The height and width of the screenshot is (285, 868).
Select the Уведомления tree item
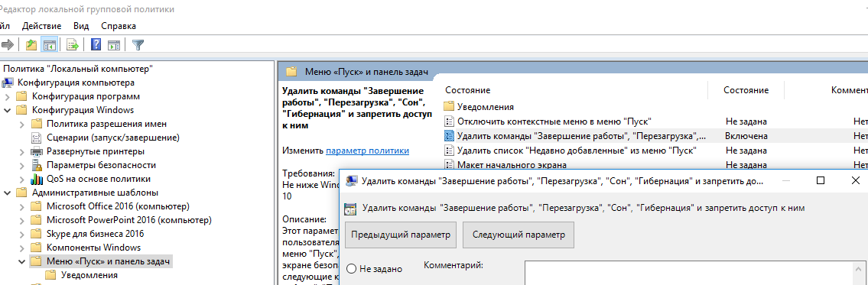point(89,275)
